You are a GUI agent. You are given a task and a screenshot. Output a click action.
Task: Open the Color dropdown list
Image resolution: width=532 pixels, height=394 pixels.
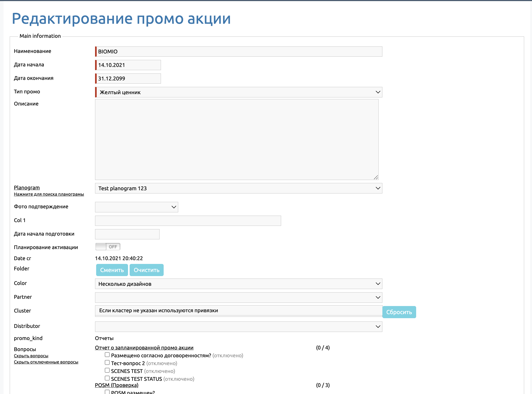pos(238,284)
